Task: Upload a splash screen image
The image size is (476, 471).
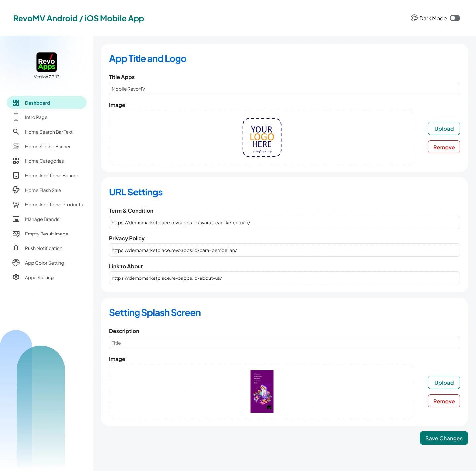Action: click(444, 382)
